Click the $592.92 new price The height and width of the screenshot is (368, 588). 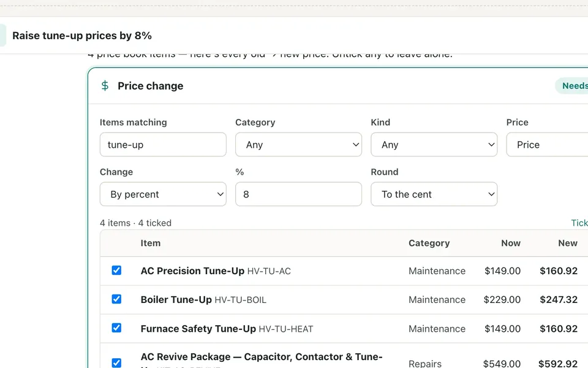coord(558,364)
